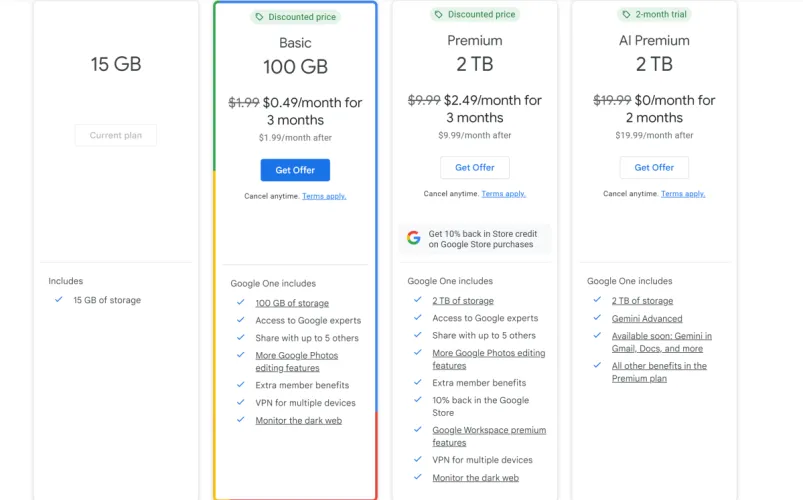Click the tag icon on 2-month trial badge
This screenshot has height=500, width=803.
(x=626, y=15)
